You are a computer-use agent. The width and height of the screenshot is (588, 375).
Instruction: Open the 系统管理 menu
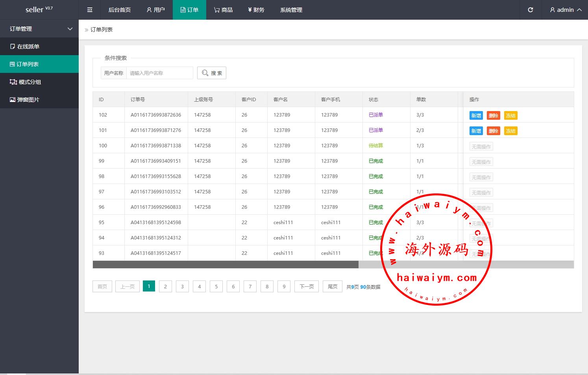291,10
